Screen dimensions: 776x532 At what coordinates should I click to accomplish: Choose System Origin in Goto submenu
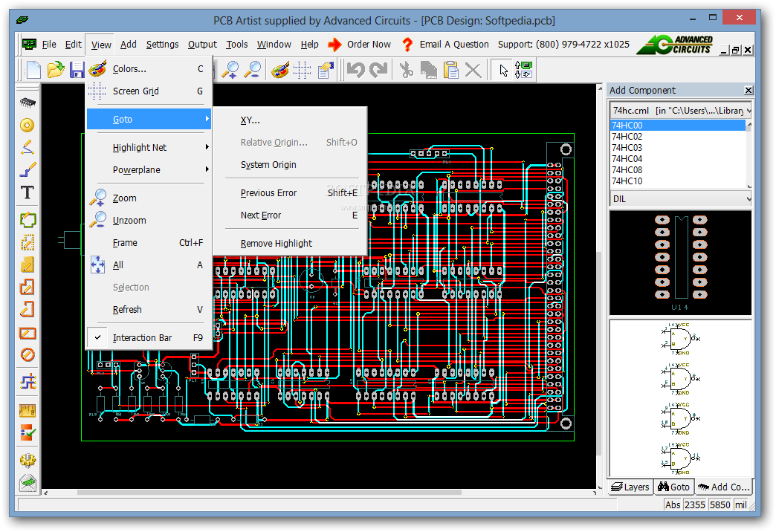point(291,165)
